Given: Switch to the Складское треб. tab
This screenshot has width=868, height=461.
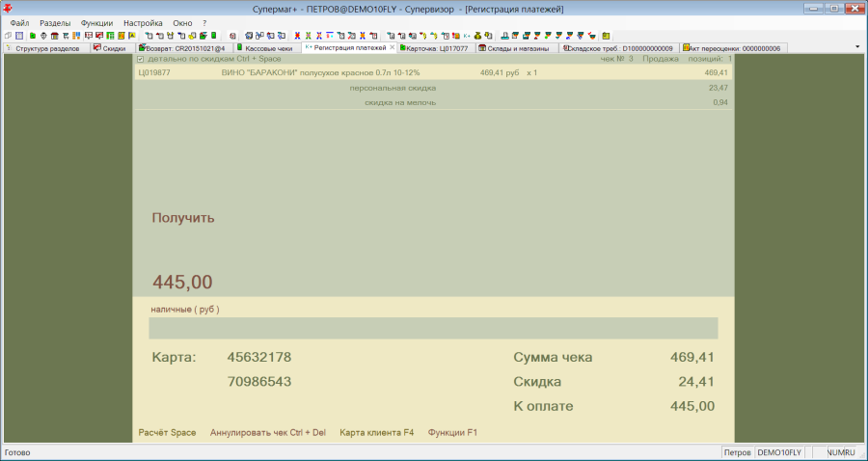Looking at the screenshot, I should click(619, 48).
